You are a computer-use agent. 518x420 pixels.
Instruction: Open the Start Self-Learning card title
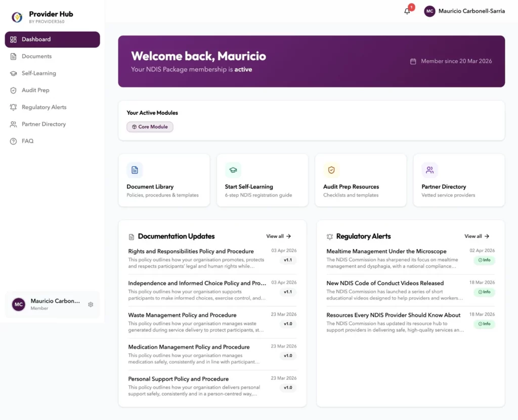tap(249, 187)
